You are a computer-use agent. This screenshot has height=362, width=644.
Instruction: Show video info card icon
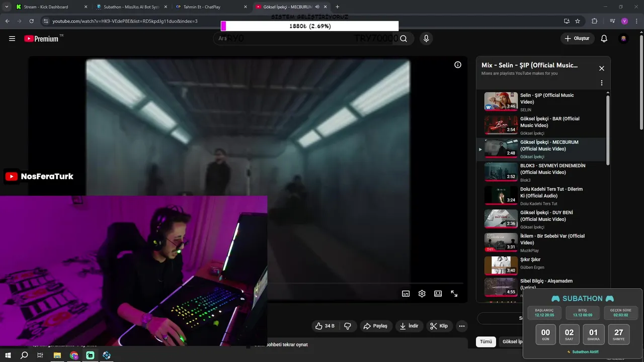point(458,65)
